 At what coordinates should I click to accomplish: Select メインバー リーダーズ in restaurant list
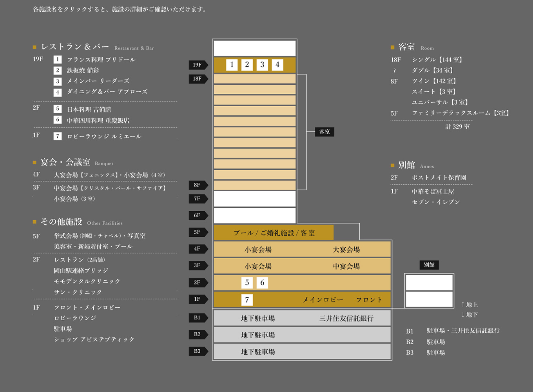pyautogui.click(x=98, y=81)
